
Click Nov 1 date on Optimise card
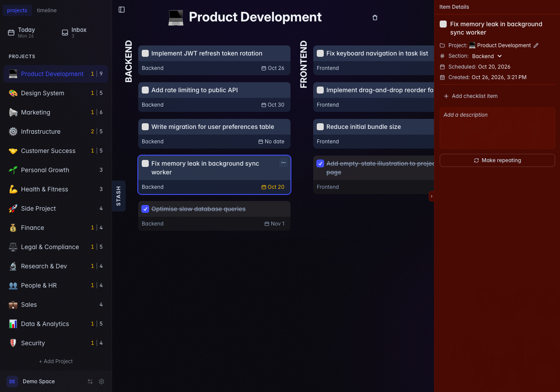274,224
